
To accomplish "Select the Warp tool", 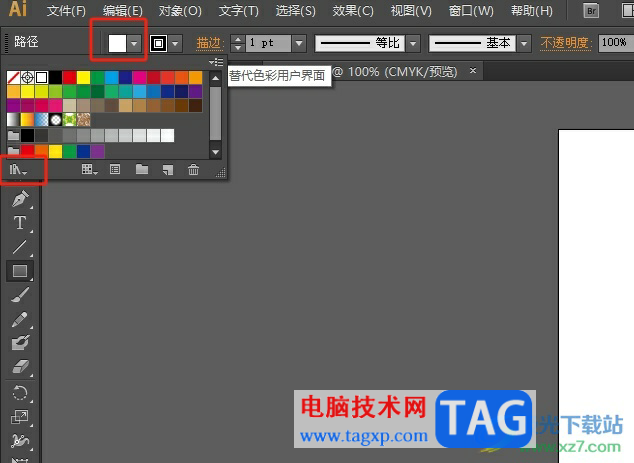I will (19, 441).
